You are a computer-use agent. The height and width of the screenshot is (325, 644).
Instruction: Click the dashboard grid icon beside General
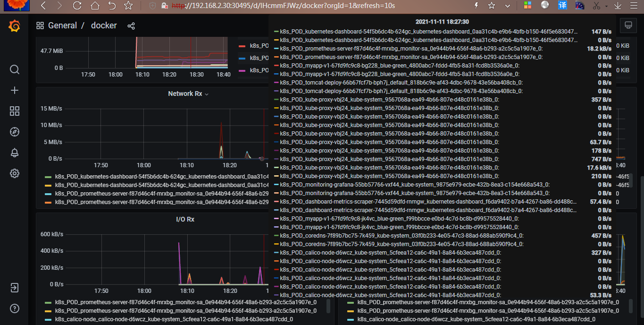pos(40,26)
